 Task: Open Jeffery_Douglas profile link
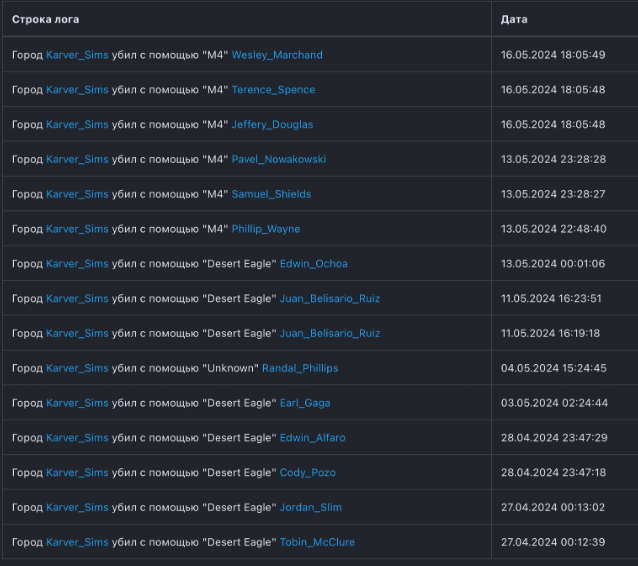click(x=272, y=125)
